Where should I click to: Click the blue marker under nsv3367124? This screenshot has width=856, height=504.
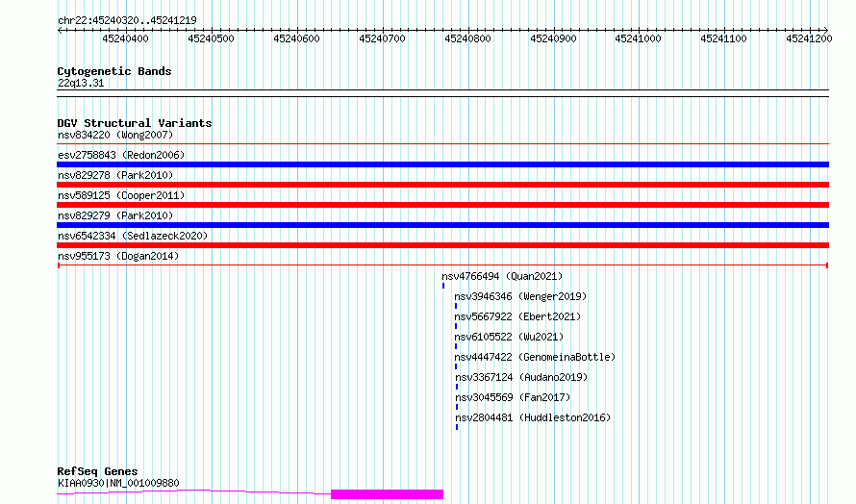point(457,387)
